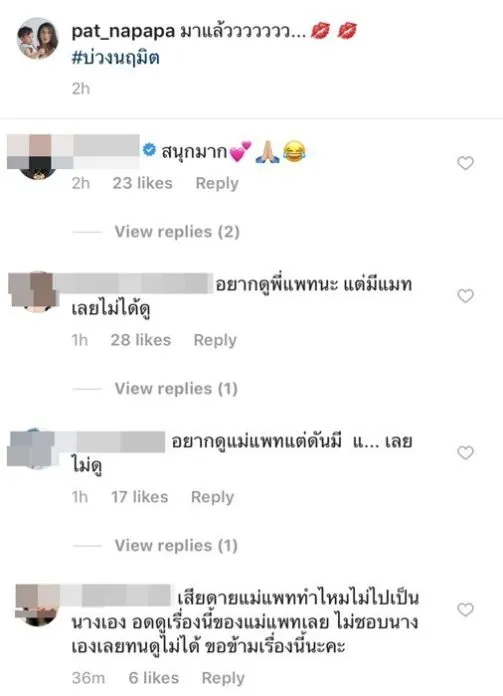503x696 pixels.
Task: Reply to the สนุกมาก comment
Action: 217,183
